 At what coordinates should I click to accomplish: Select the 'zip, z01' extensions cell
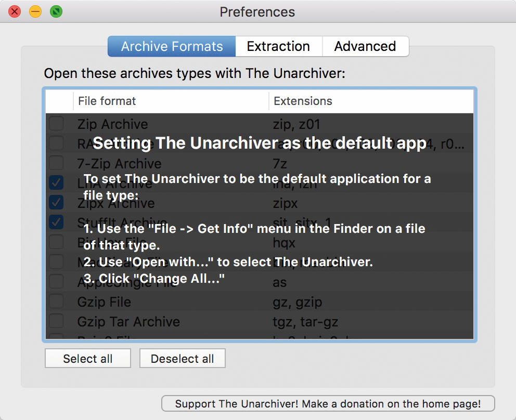[x=296, y=124]
